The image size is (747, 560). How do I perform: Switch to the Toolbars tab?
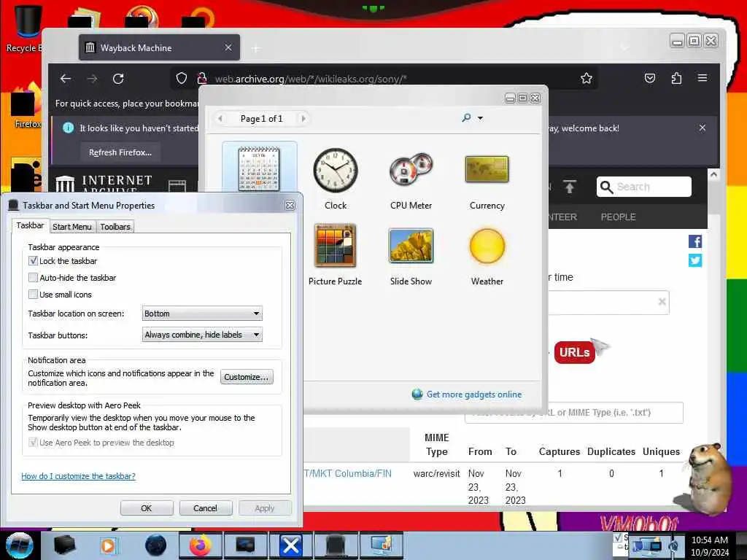pyautogui.click(x=115, y=227)
